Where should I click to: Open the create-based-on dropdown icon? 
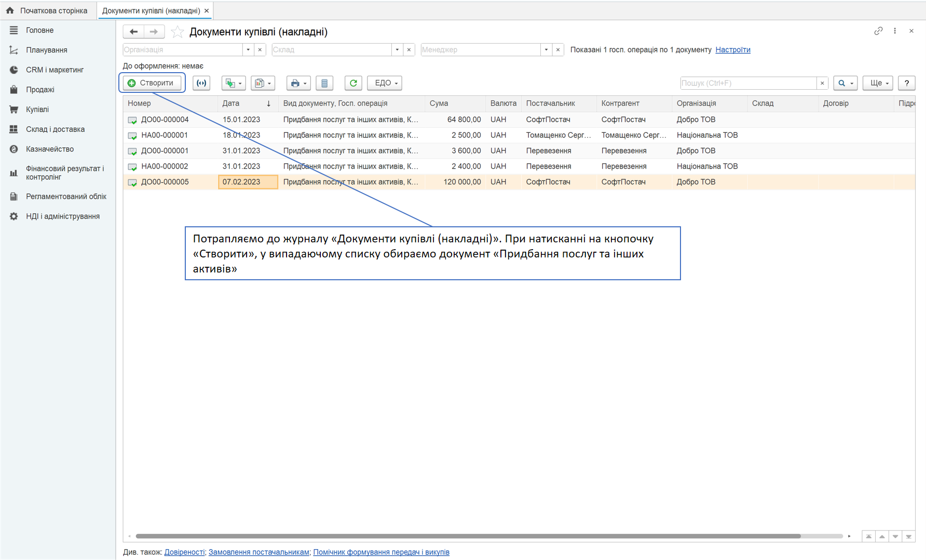coord(234,83)
